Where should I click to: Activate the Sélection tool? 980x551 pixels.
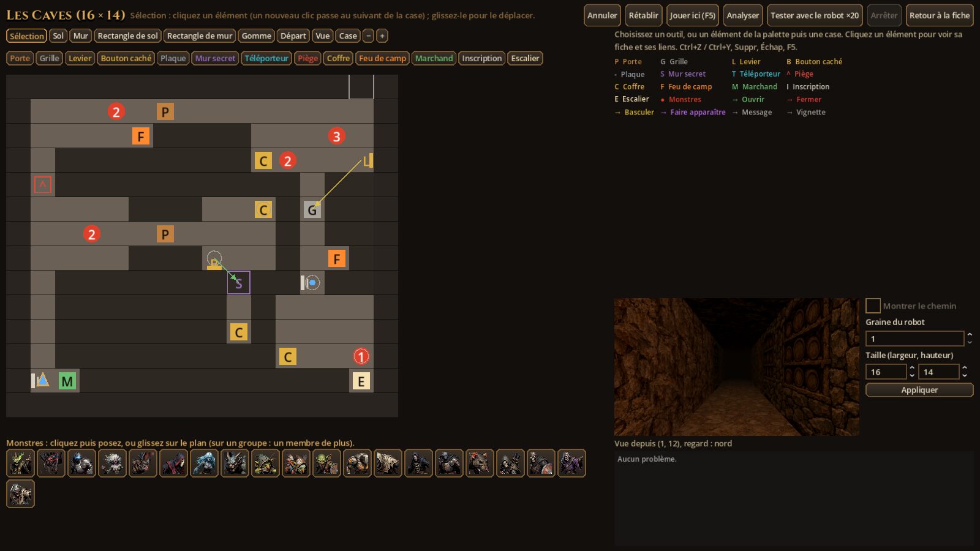pos(27,36)
